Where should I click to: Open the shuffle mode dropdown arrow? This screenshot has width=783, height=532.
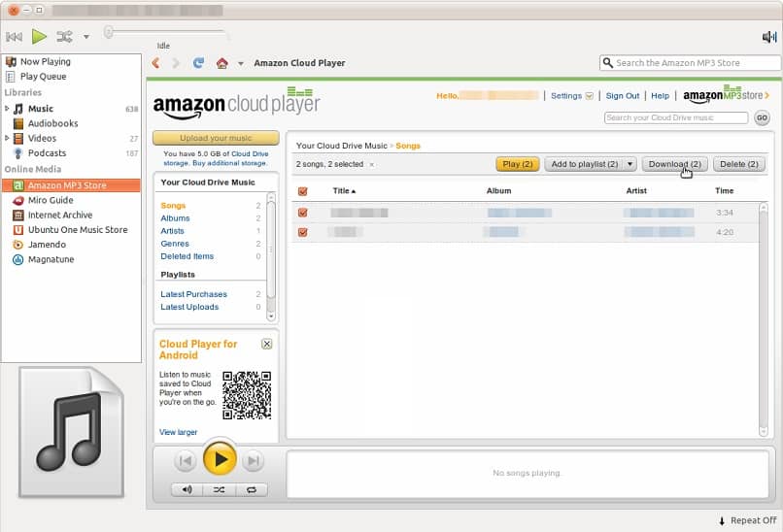click(x=85, y=37)
